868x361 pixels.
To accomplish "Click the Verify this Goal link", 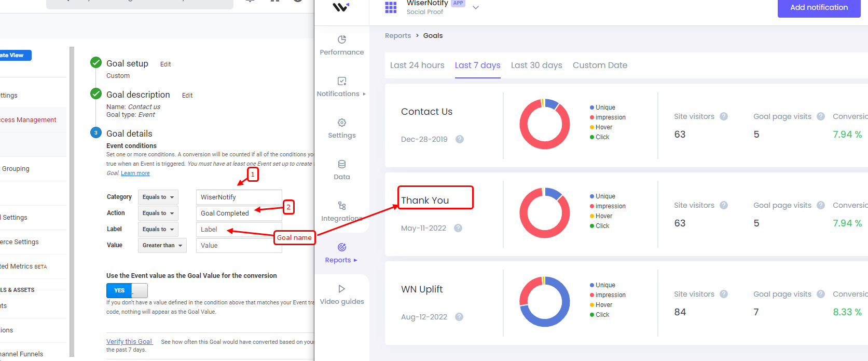I will 129,342.
